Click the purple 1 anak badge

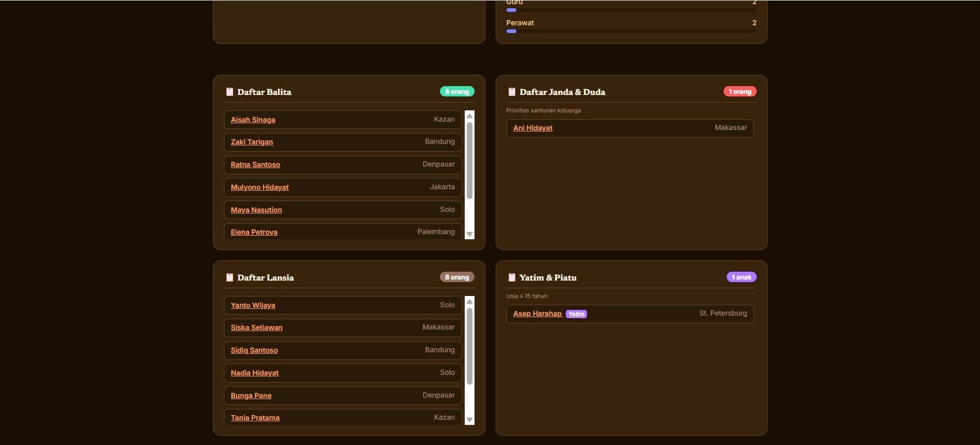pos(741,277)
